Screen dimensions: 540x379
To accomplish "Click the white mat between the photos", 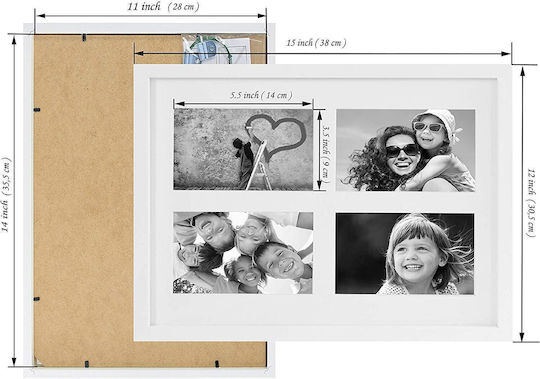I will tap(324, 202).
